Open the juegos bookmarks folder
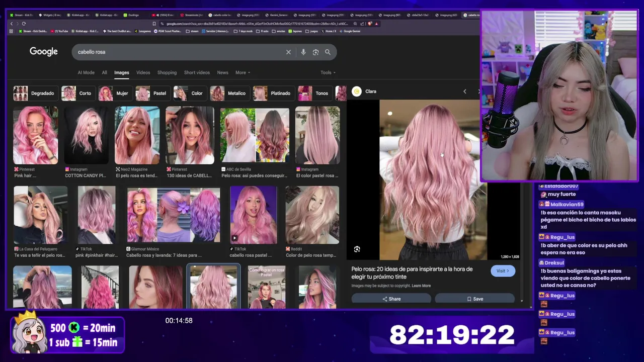This screenshot has width=644, height=362. click(311, 31)
